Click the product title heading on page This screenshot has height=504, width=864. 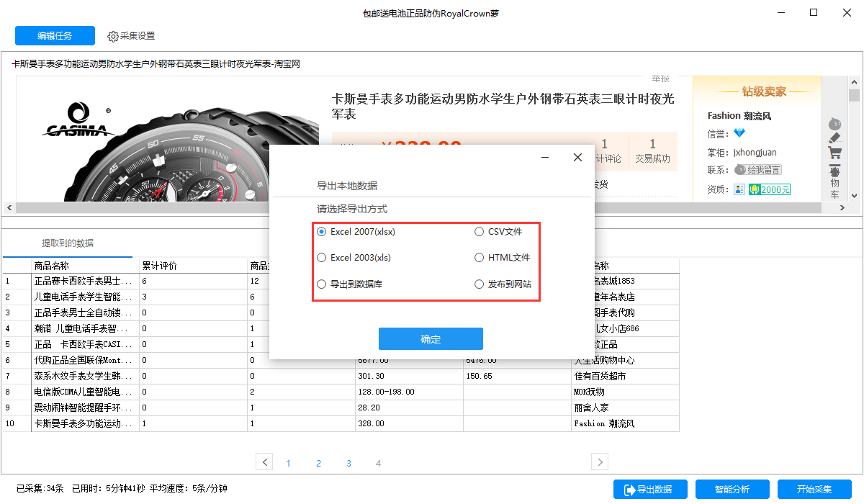pos(503,107)
